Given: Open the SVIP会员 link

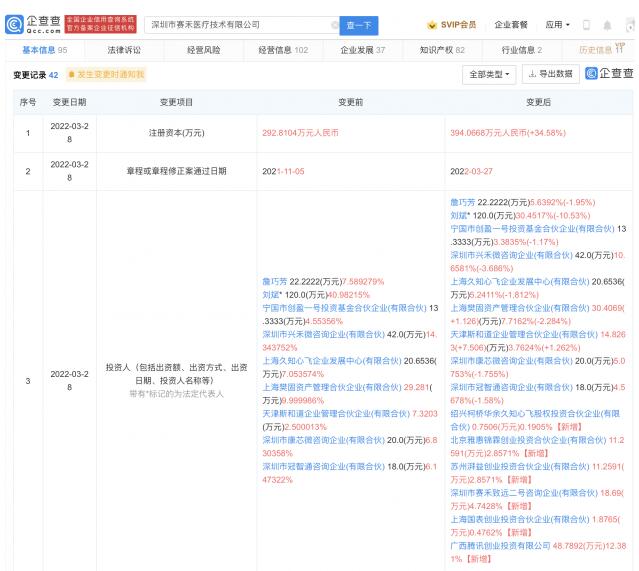Looking at the screenshot, I should tap(458, 25).
